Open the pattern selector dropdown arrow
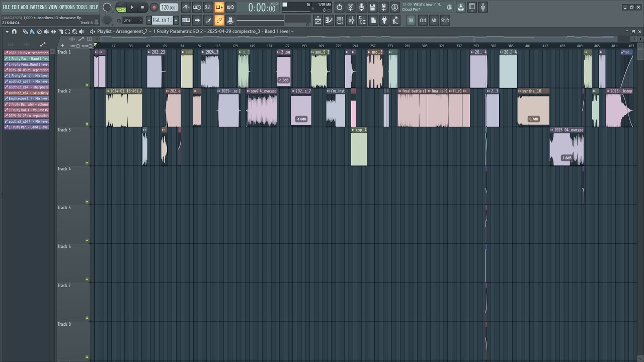644x362 pixels. [149, 20]
